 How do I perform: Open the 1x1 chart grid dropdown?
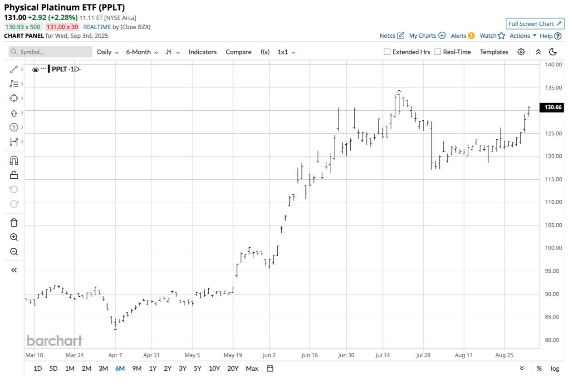click(286, 52)
